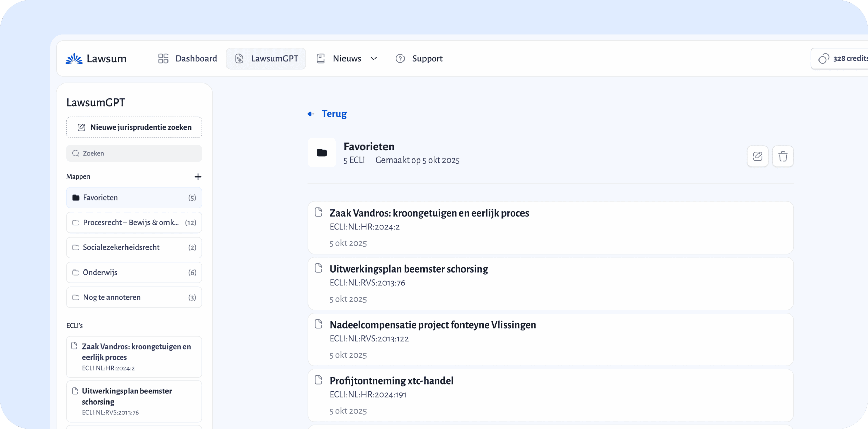868x429 pixels.
Task: Create a new folder with the plus icon
Action: point(198,176)
